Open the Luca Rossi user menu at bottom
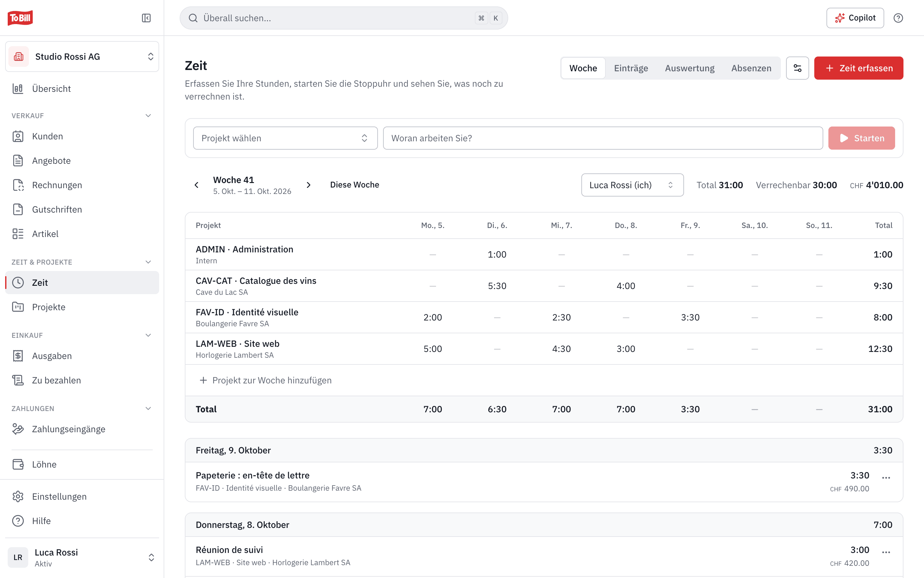This screenshot has height=578, width=924. pos(82,557)
